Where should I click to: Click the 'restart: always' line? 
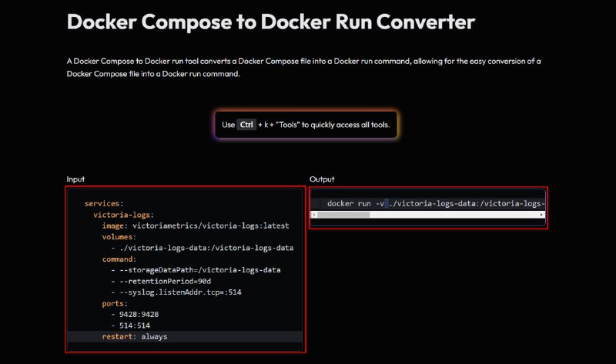point(134,336)
